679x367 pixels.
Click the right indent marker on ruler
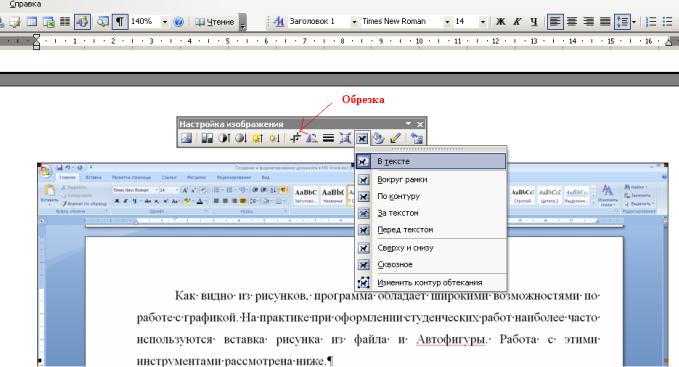tap(669, 42)
